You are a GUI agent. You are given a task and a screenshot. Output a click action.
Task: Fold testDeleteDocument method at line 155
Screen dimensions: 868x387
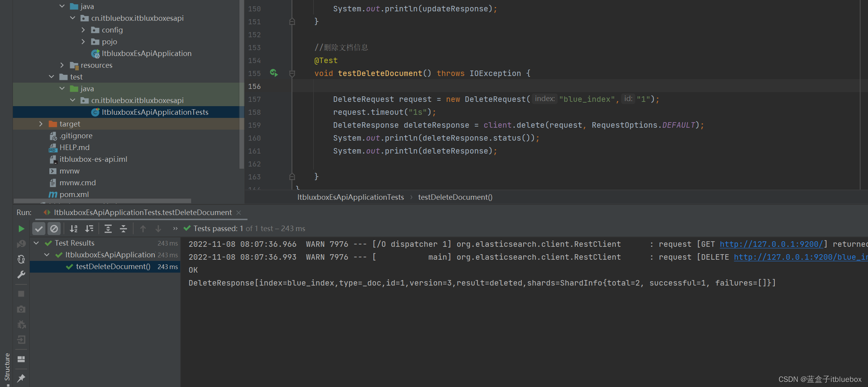[292, 73]
